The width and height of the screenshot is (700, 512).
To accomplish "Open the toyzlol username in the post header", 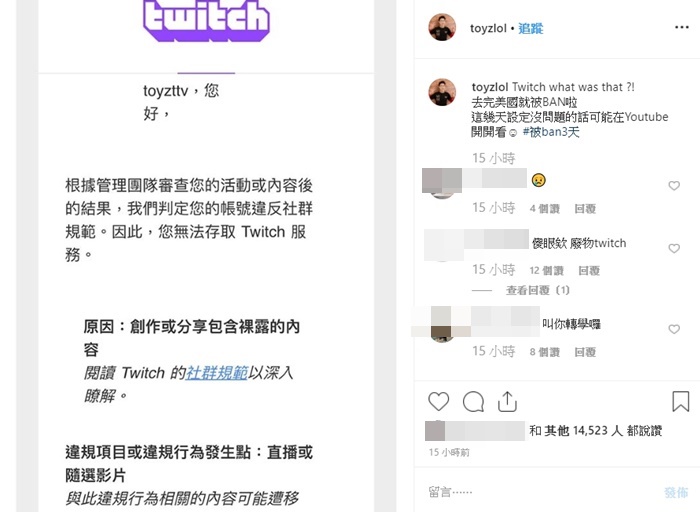I will pos(488,29).
